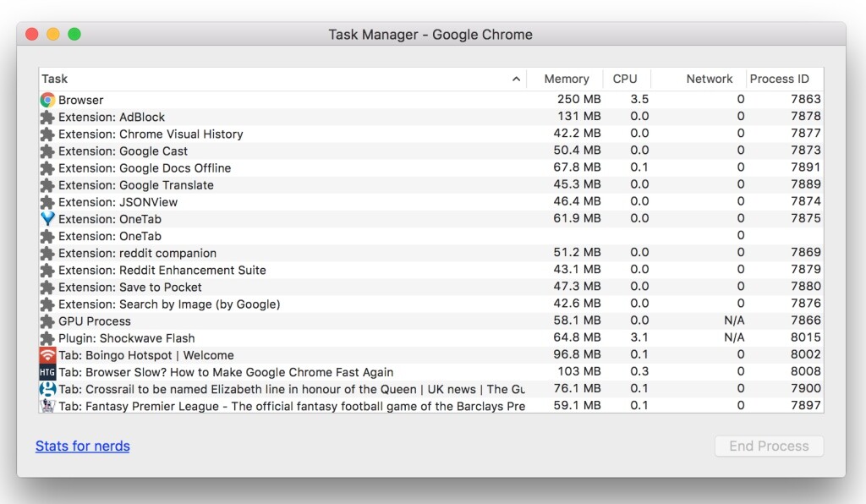This screenshot has width=866, height=504.
Task: Click puzzle icon beside Shockwave Flash plugin
Action: 47,338
